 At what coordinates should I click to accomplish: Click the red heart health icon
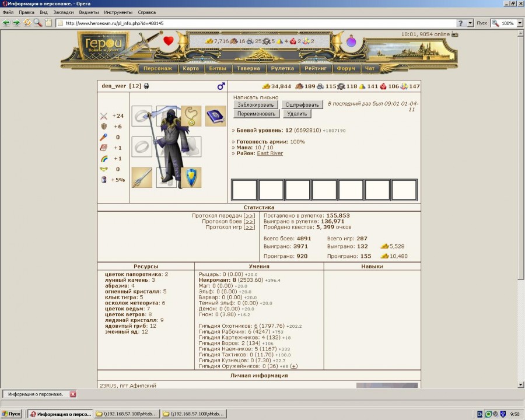[x=169, y=41]
